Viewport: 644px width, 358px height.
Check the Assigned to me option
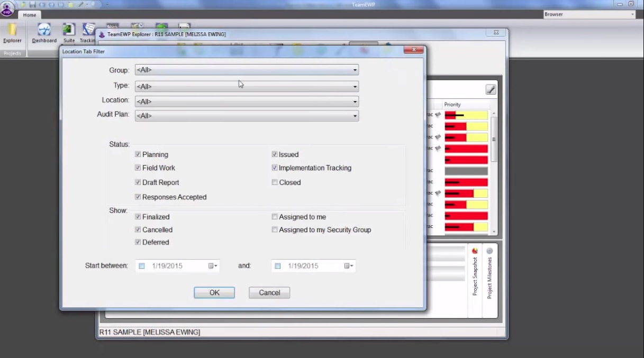pyautogui.click(x=274, y=216)
